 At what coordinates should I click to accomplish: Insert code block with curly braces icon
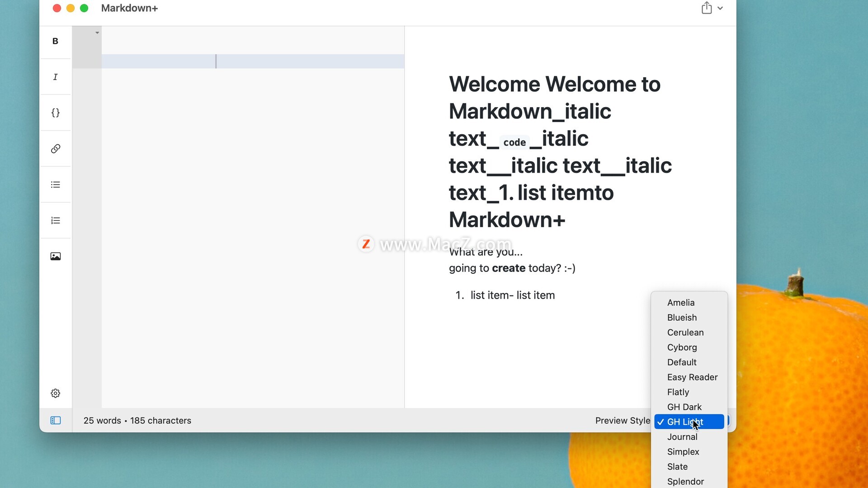[55, 113]
